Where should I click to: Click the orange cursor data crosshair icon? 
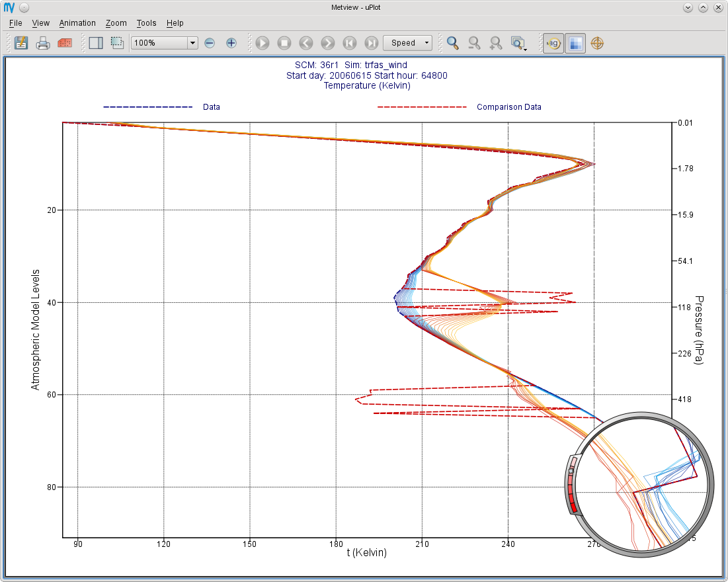(x=597, y=43)
